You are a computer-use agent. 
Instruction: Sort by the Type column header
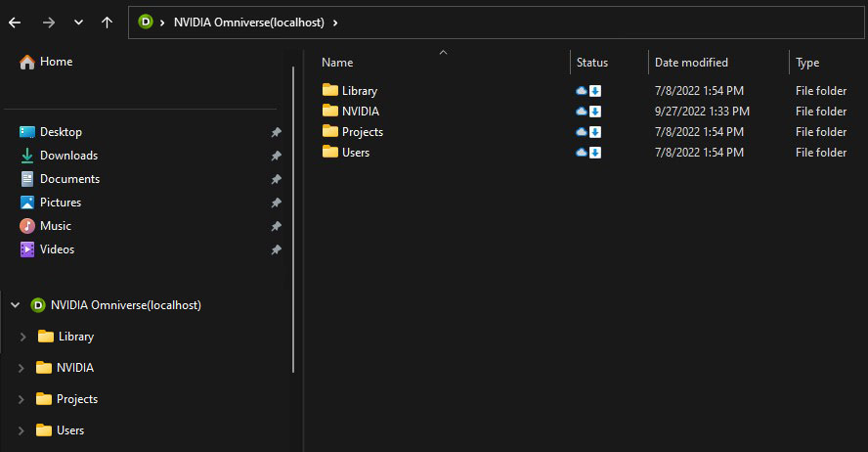pos(807,63)
